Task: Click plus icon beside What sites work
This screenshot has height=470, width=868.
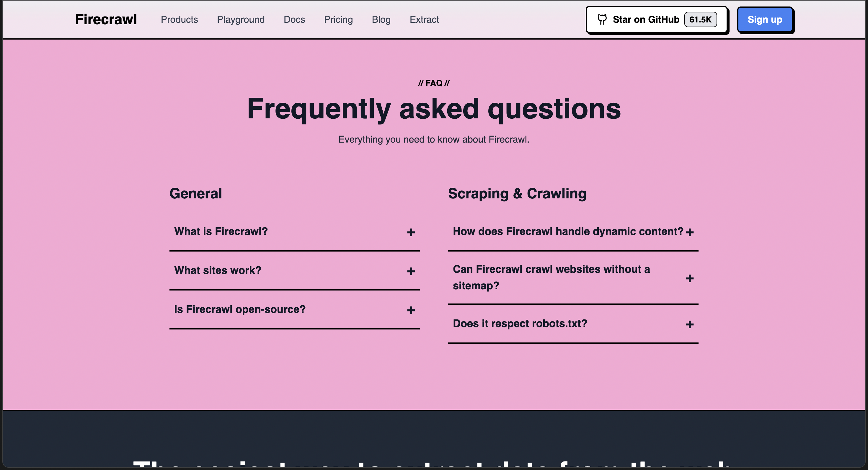Action: 411,271
